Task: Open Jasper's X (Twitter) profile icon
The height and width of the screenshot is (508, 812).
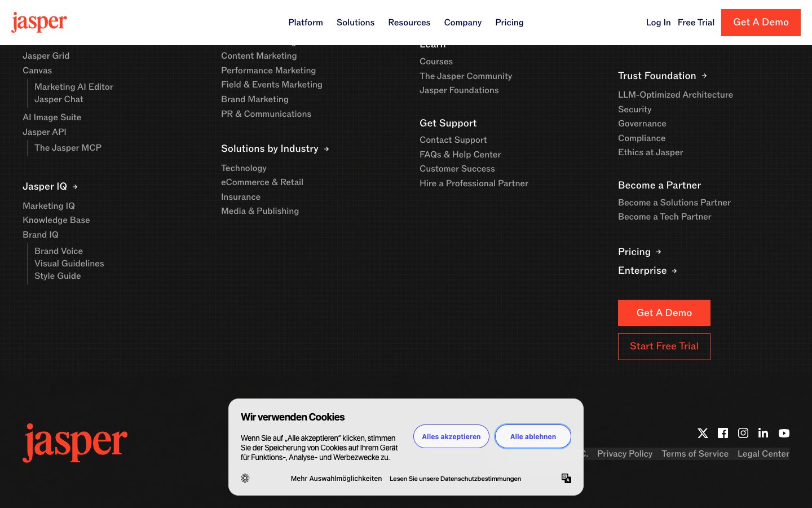Action: (x=703, y=433)
